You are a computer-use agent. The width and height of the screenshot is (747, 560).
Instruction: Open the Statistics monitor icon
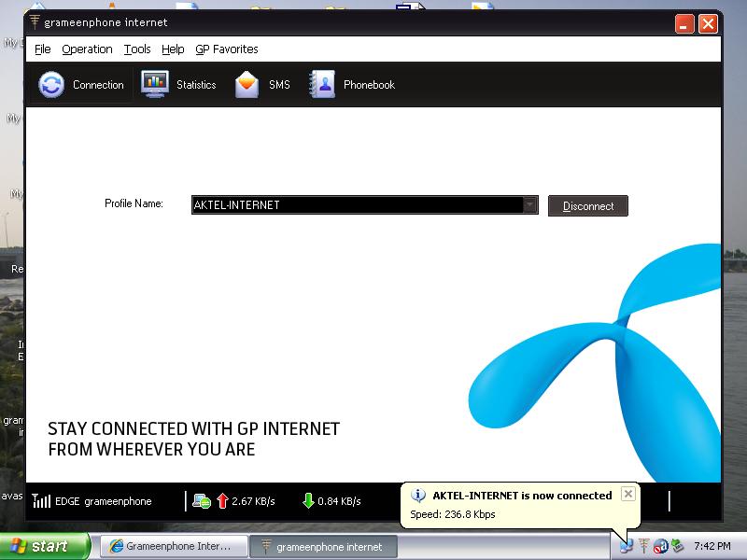tap(155, 84)
